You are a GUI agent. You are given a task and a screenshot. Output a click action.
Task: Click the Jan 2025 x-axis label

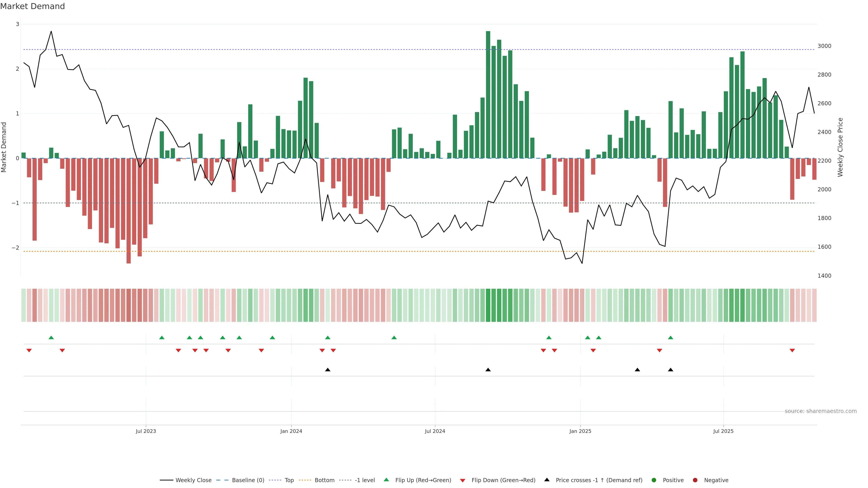point(580,431)
